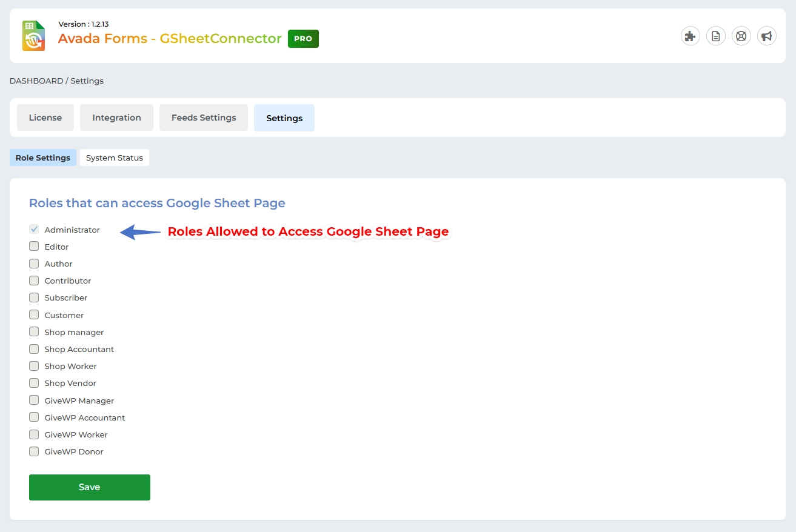Click the DASHBOARD breadcrumb link
The height and width of the screenshot is (532, 796).
36,81
